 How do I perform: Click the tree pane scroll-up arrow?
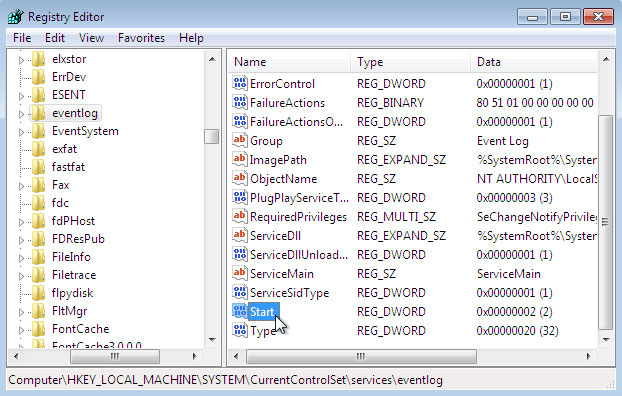pos(212,60)
